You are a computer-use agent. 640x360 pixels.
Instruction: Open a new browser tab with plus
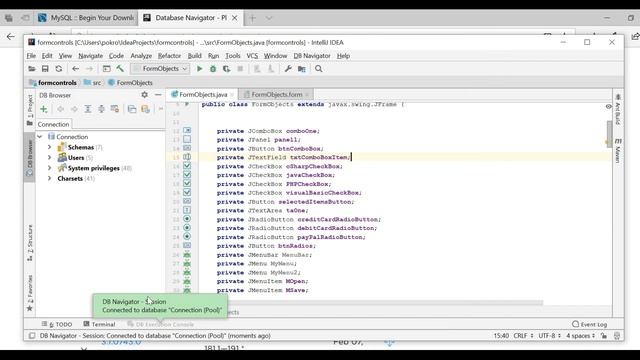click(x=252, y=18)
